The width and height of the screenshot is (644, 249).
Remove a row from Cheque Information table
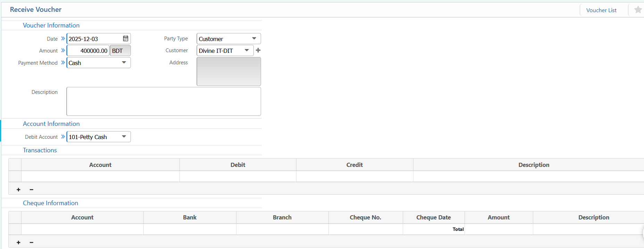coord(32,242)
